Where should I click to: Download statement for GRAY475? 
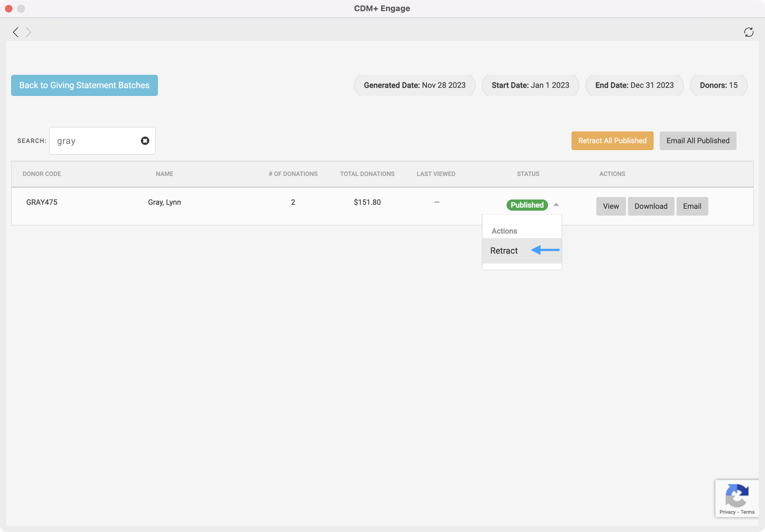[651, 206]
